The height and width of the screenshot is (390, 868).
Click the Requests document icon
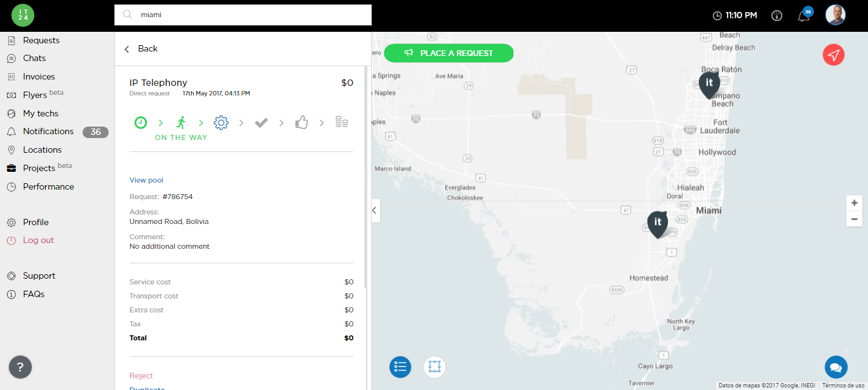(x=11, y=40)
